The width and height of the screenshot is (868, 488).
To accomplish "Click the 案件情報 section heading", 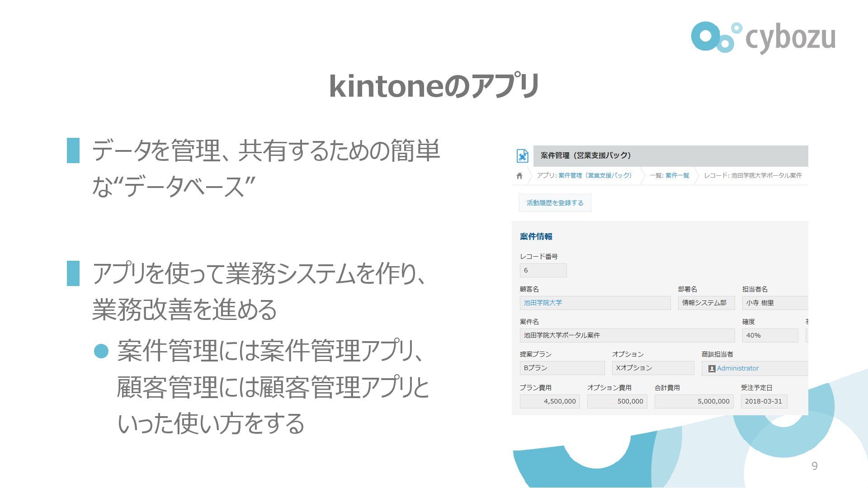I will click(536, 236).
